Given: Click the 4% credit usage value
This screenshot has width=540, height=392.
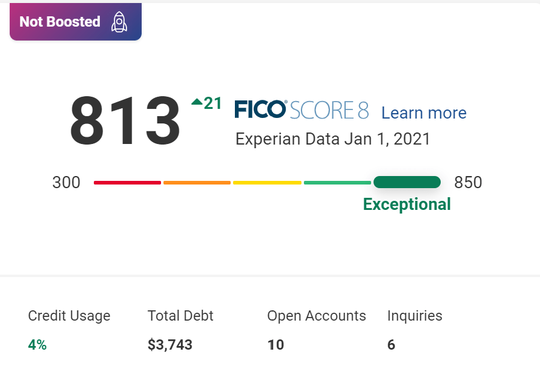Looking at the screenshot, I should (37, 345).
